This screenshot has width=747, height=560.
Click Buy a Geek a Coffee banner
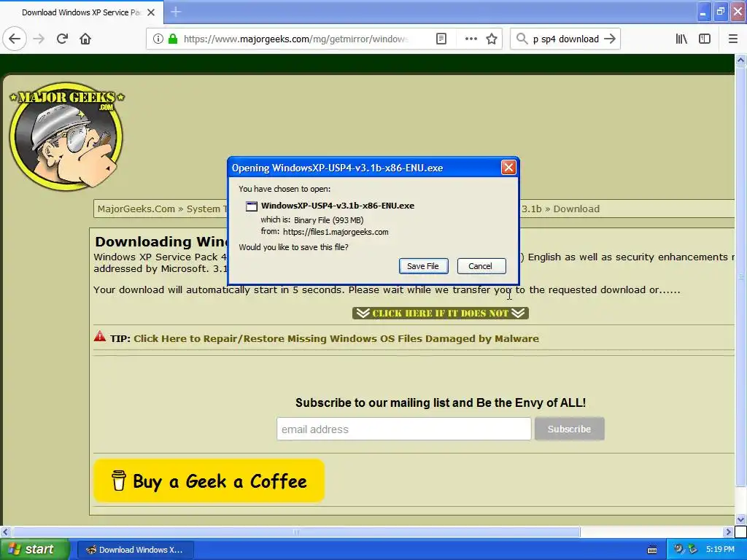click(x=209, y=481)
